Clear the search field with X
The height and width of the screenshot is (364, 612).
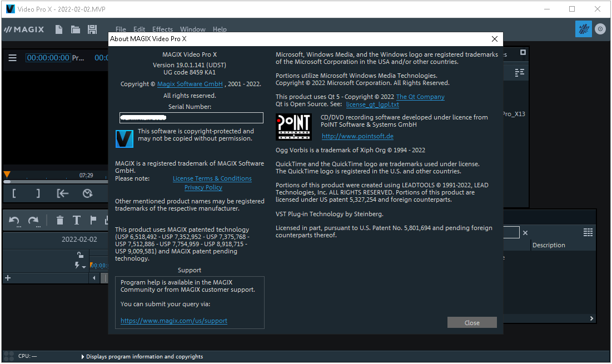point(525,233)
